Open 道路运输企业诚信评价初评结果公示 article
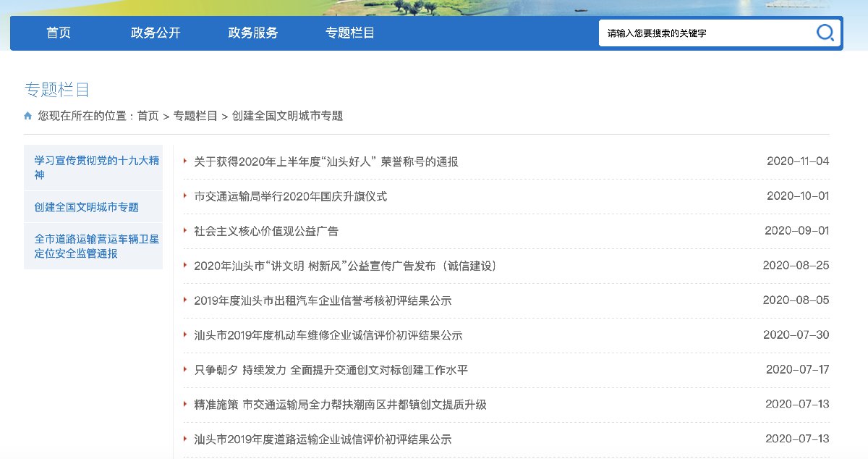 (x=323, y=439)
